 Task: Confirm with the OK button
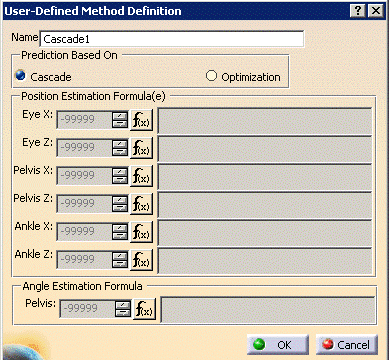(278, 344)
